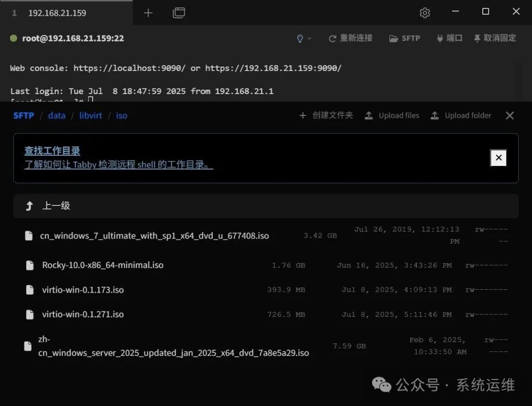The image size is (532, 406).
Task: Close the SFTP panel
Action: pos(510,115)
